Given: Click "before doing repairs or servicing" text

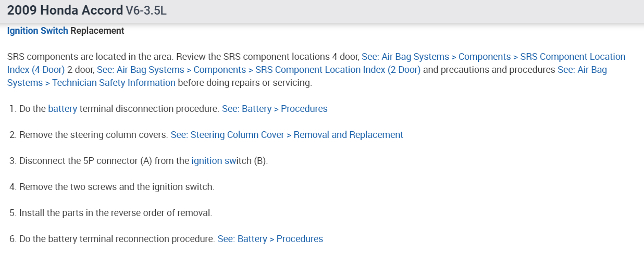Looking at the screenshot, I should tap(245, 83).
